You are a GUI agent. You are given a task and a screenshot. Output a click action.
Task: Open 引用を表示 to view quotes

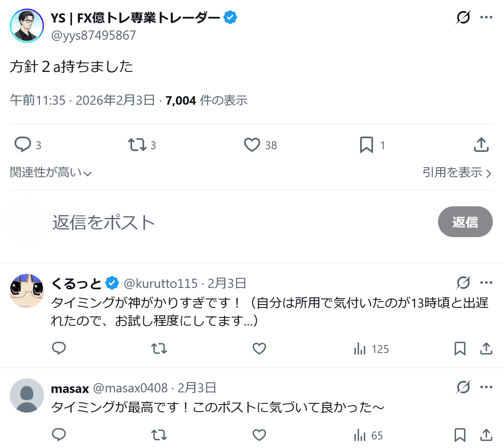(457, 173)
